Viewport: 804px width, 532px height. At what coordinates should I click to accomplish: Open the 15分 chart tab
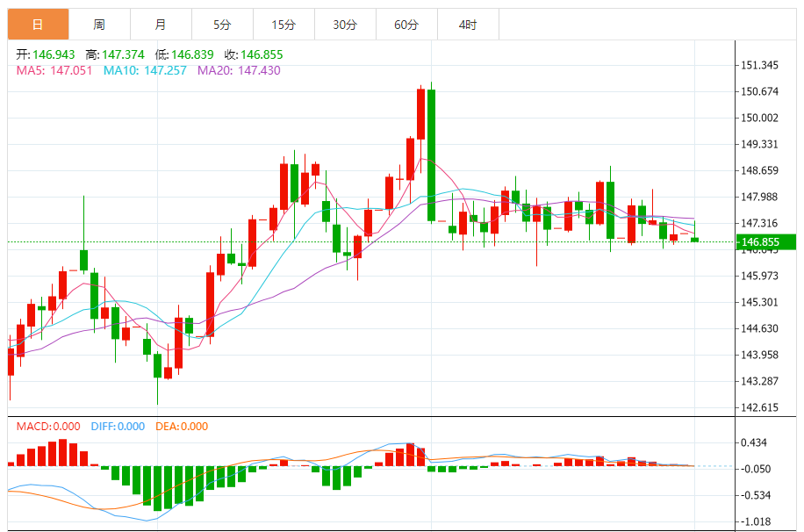click(x=284, y=24)
